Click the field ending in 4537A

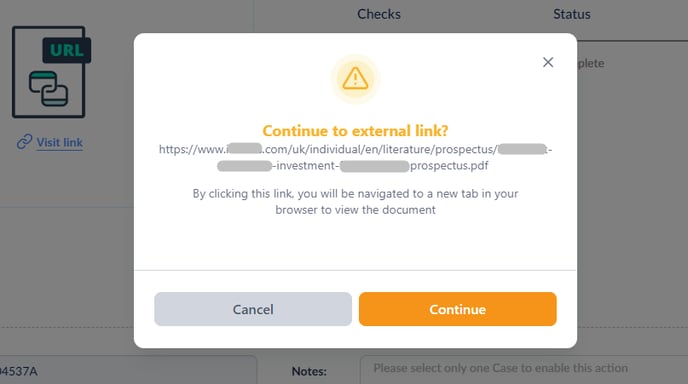[128, 370]
